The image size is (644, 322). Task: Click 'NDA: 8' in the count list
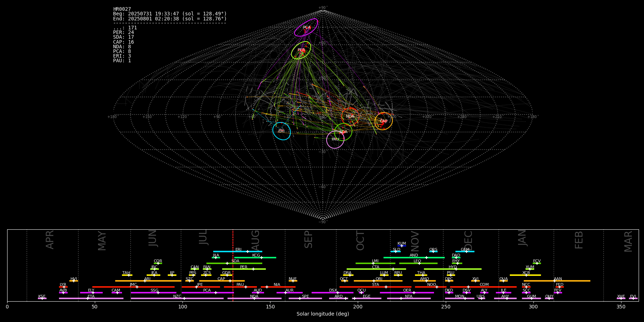coord(122,47)
